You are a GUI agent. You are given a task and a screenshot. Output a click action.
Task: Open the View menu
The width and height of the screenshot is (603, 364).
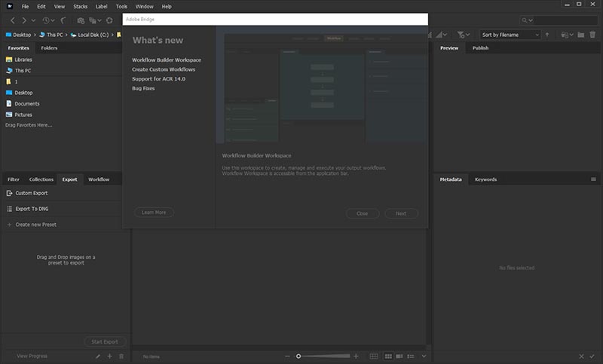point(60,7)
